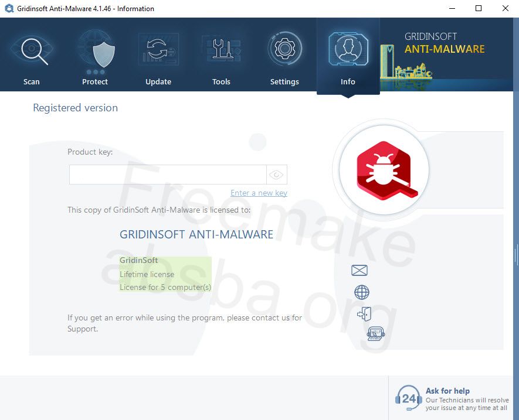Image resolution: width=519 pixels, height=420 pixels.
Task: Click the red bug magnifier logo
Action: [x=386, y=170]
